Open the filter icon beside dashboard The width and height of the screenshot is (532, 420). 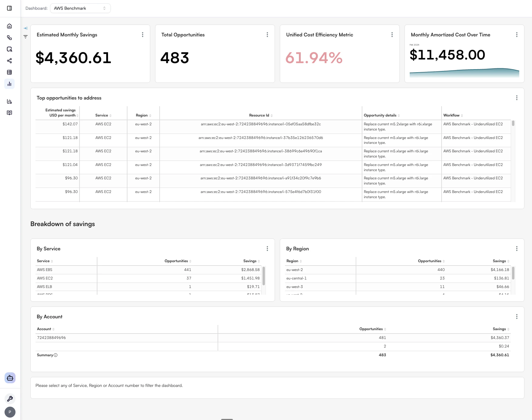tap(25, 37)
